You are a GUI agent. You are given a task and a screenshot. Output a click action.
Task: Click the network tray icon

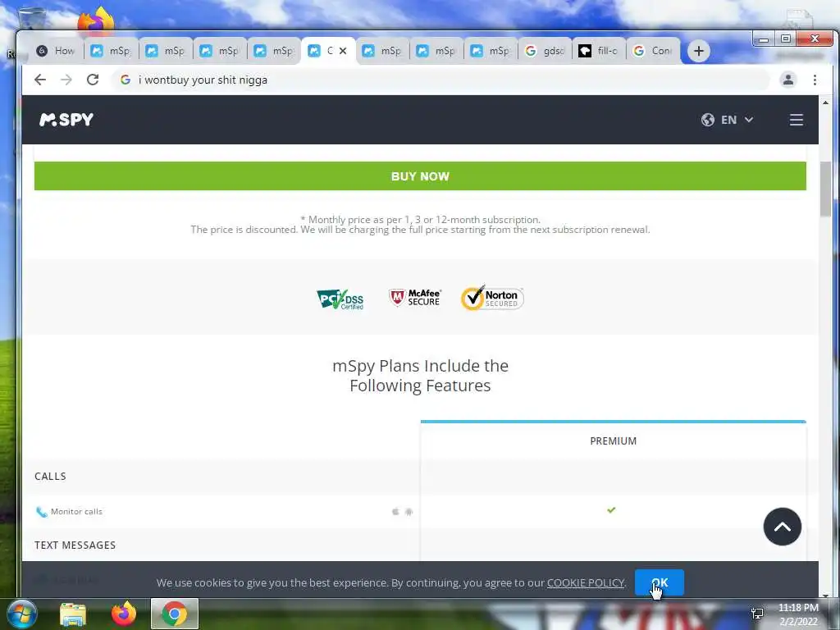click(x=757, y=614)
